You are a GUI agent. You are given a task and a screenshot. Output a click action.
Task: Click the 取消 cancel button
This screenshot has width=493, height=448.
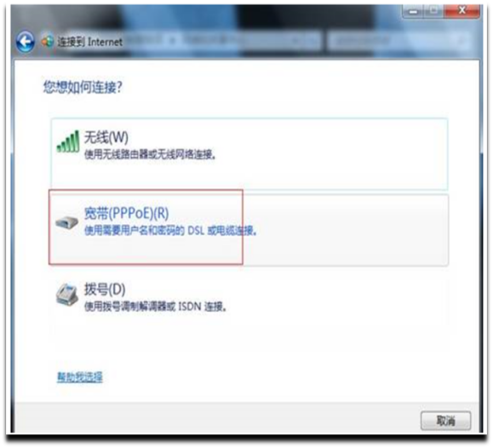(x=446, y=421)
